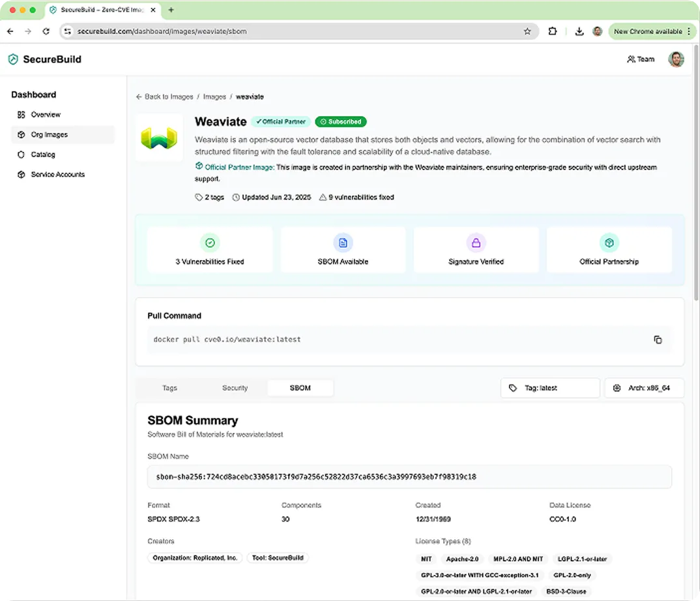Viewport: 700px width, 601px height.
Task: Bookmark this page with star icon
Action: pos(527,31)
